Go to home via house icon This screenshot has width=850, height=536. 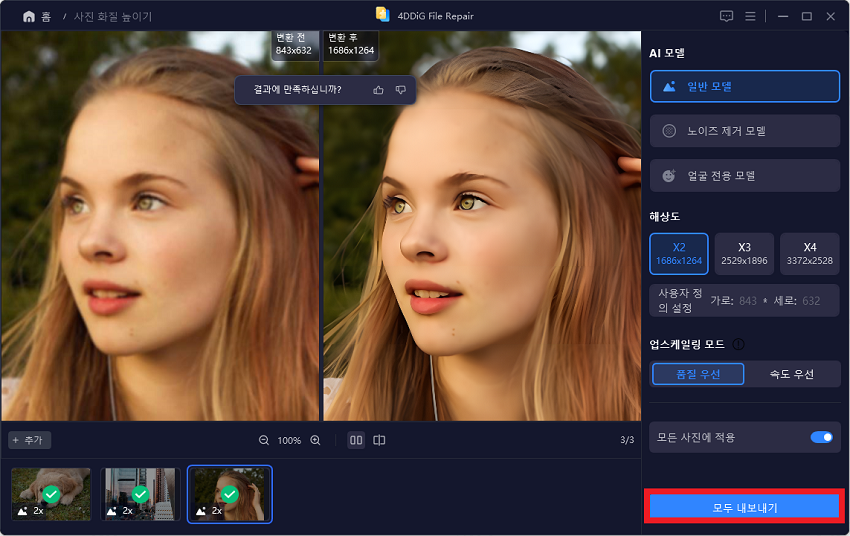tap(29, 17)
